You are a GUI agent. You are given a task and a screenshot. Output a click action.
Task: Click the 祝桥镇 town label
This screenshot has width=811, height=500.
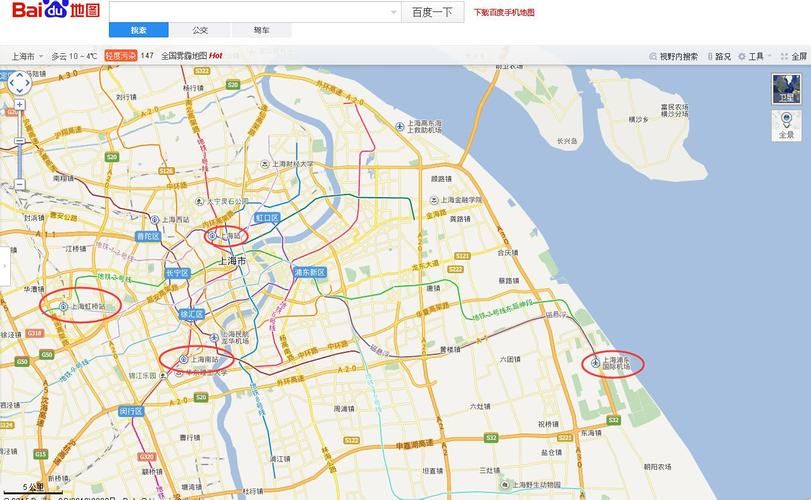[548, 424]
